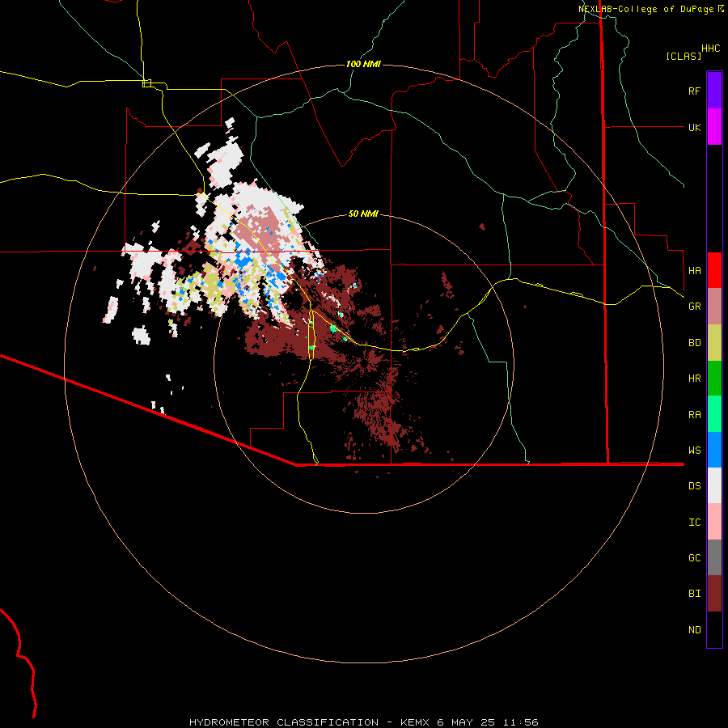This screenshot has height=728, width=728.
Task: Click the GC gray legend swatch
Action: (x=714, y=557)
